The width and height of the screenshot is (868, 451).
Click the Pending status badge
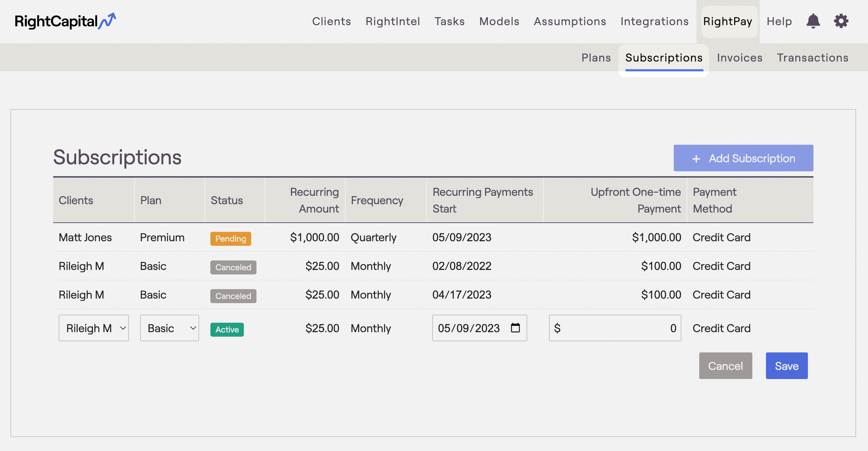[231, 238]
